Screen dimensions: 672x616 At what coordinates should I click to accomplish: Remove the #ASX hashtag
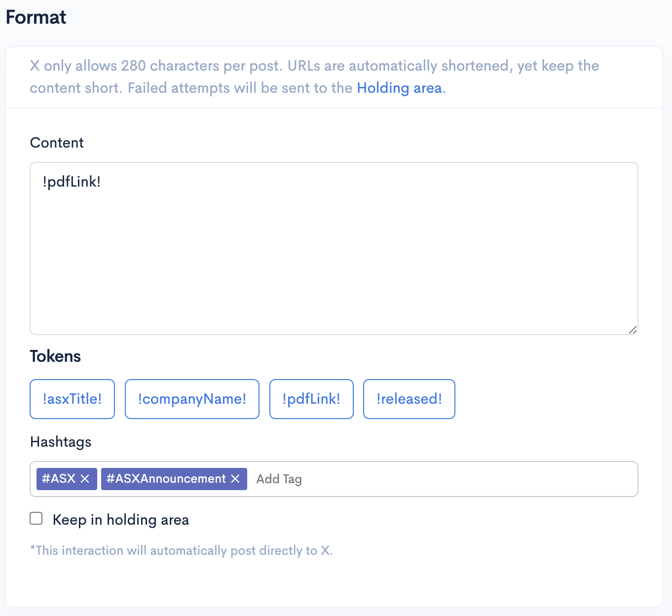click(x=85, y=478)
